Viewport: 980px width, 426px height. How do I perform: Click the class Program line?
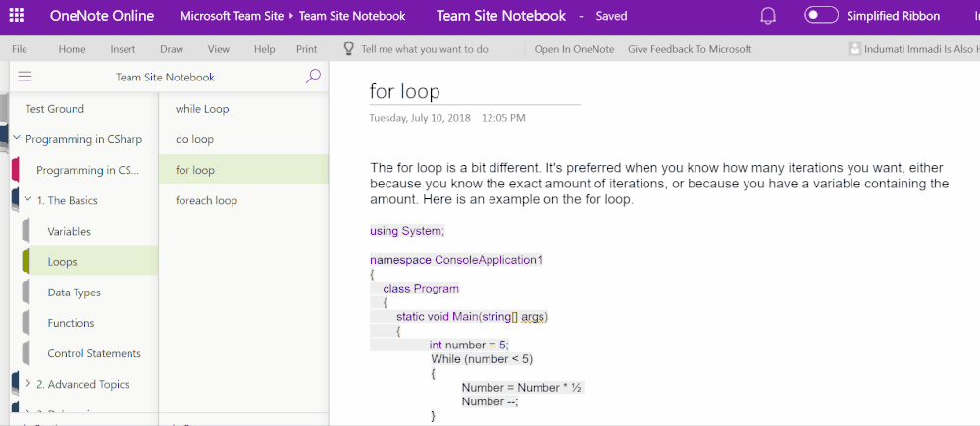tap(421, 289)
